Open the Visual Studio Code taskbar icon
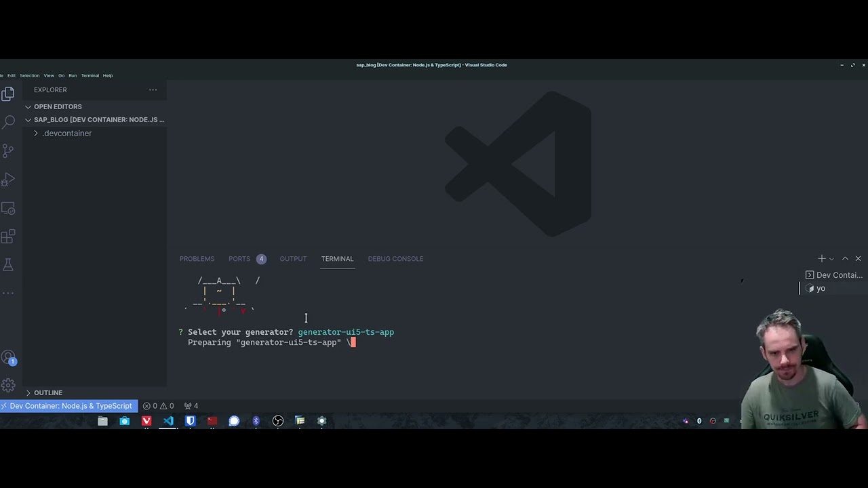868x488 pixels. (168, 421)
